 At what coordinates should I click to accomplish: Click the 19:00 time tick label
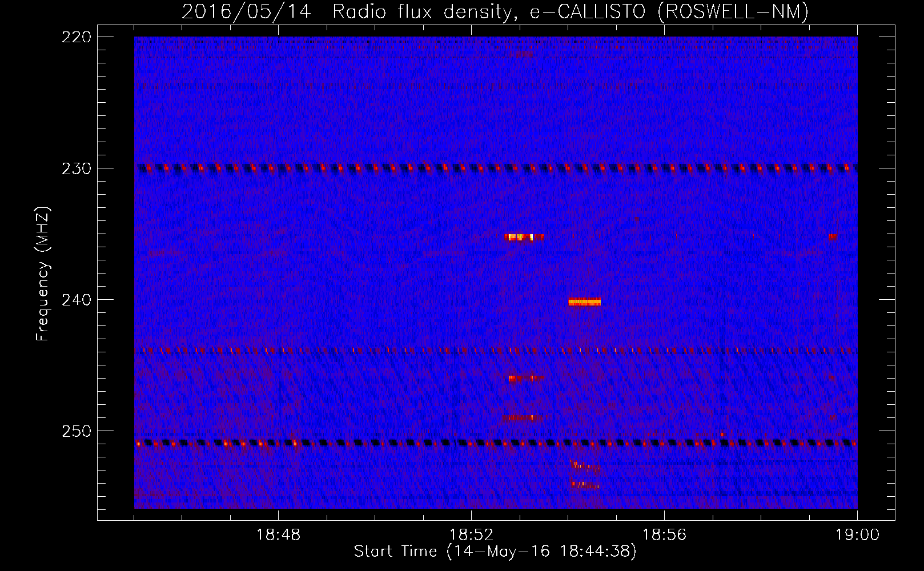tap(857, 534)
